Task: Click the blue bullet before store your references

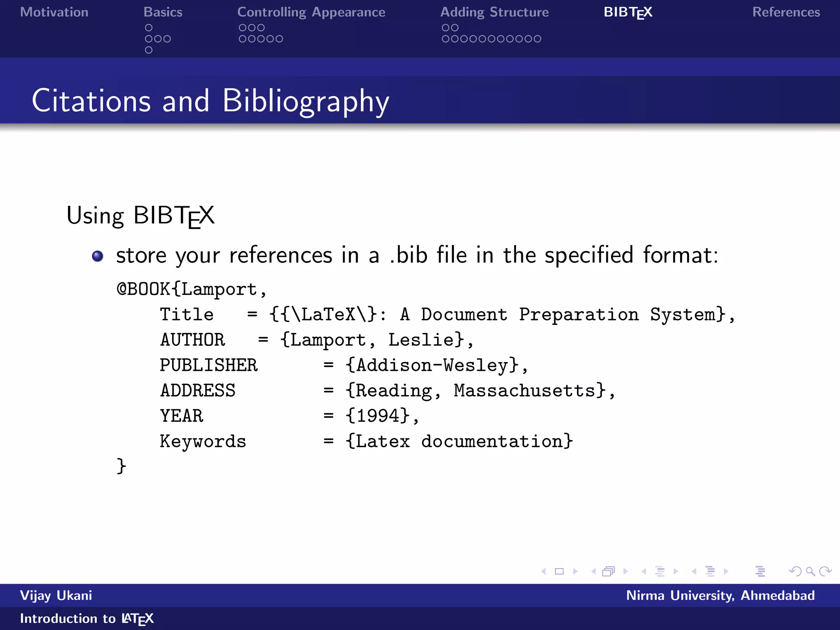Action: 98,256
